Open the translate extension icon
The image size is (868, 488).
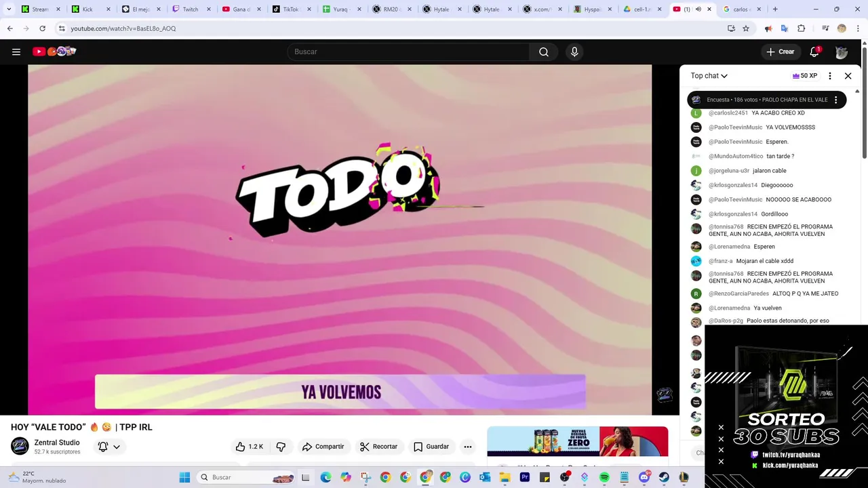coord(785,28)
